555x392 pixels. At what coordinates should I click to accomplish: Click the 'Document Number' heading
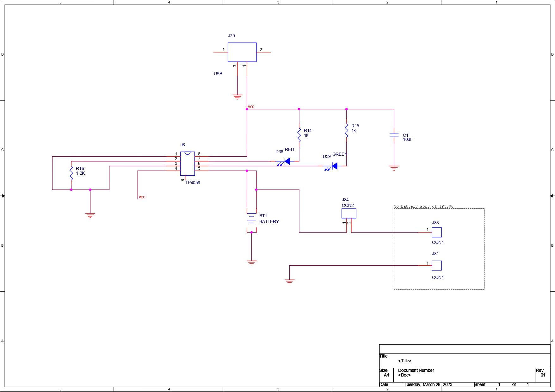tap(416, 370)
